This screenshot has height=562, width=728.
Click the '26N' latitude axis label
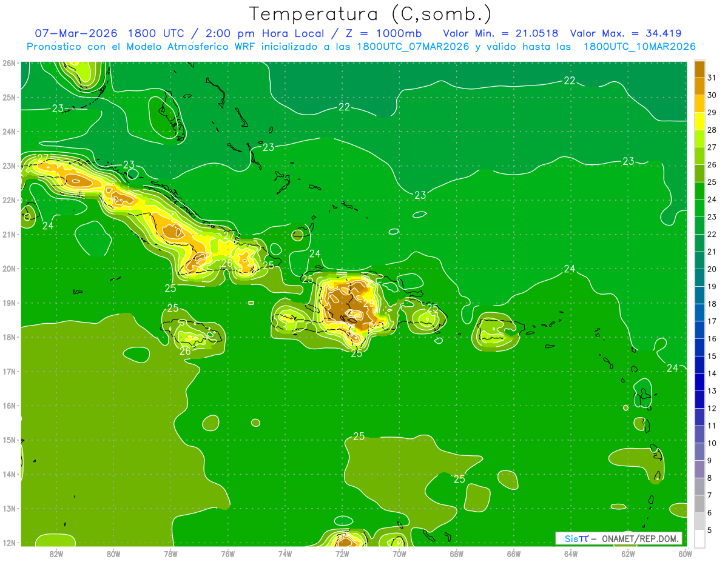click(x=10, y=63)
